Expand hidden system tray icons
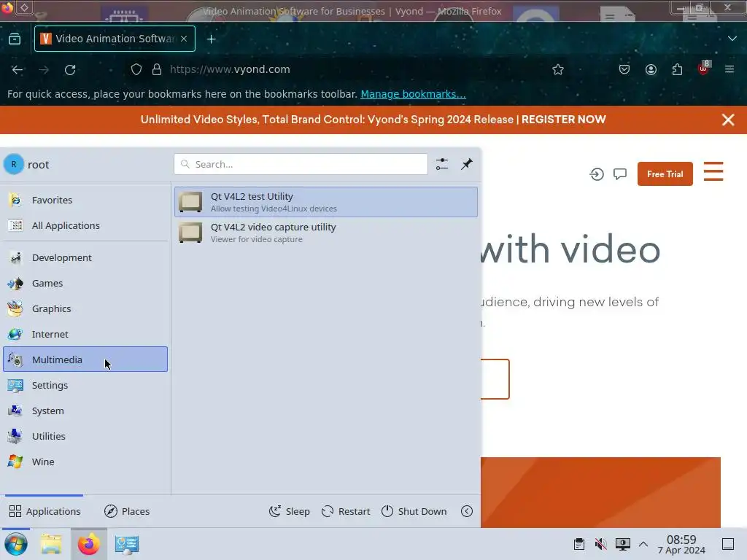Screen dimensions: 747x560 coord(643,544)
